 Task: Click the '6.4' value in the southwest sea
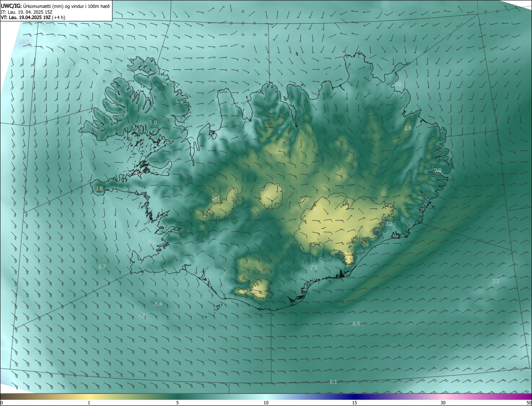[158, 304]
